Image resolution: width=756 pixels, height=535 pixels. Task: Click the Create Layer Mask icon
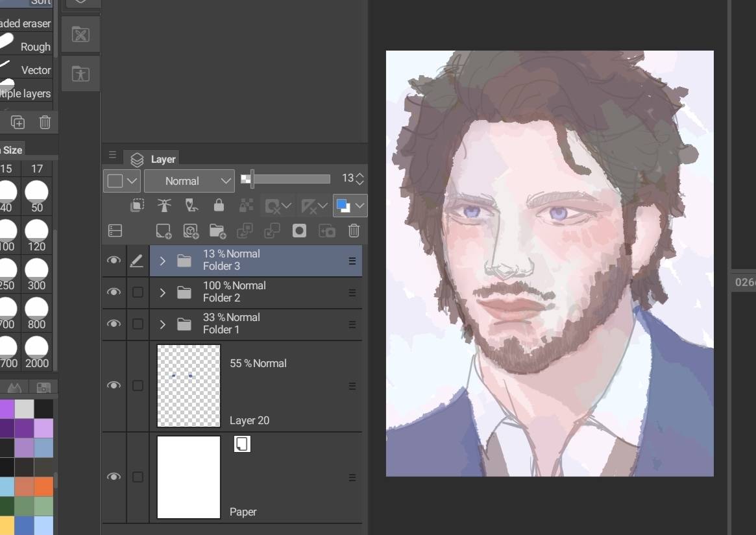tap(299, 231)
